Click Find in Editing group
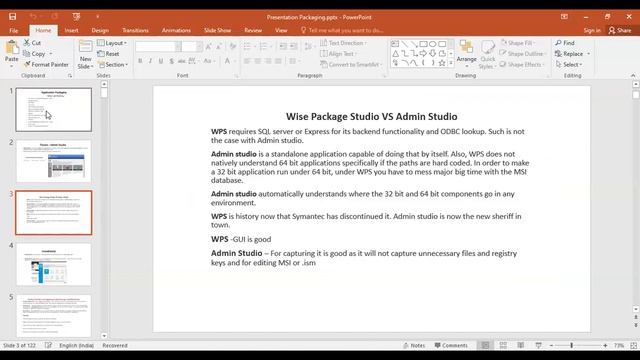640x360 pixels. point(565,42)
